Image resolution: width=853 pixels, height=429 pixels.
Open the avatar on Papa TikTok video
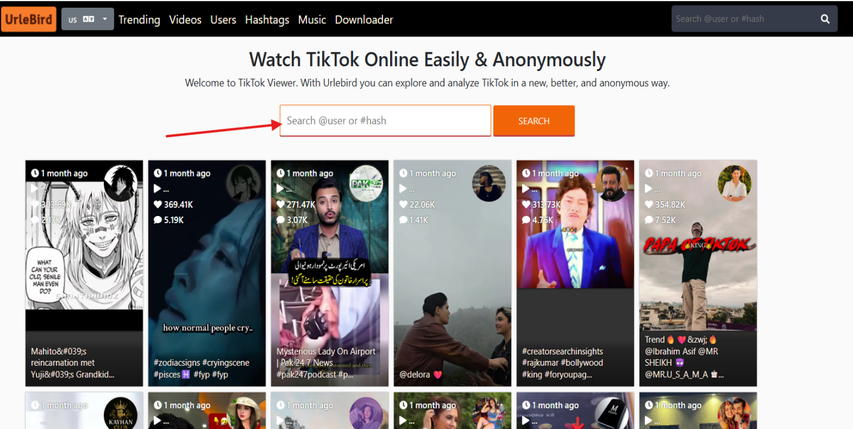pyautogui.click(x=733, y=183)
